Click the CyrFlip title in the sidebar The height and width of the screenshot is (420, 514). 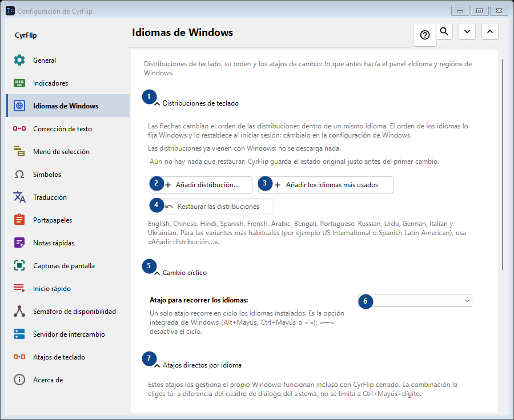point(26,35)
